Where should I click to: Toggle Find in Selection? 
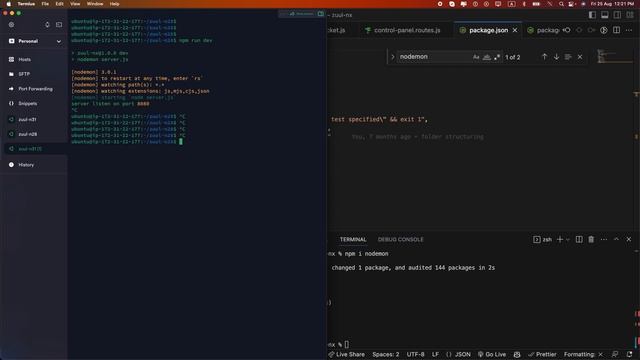568,57
